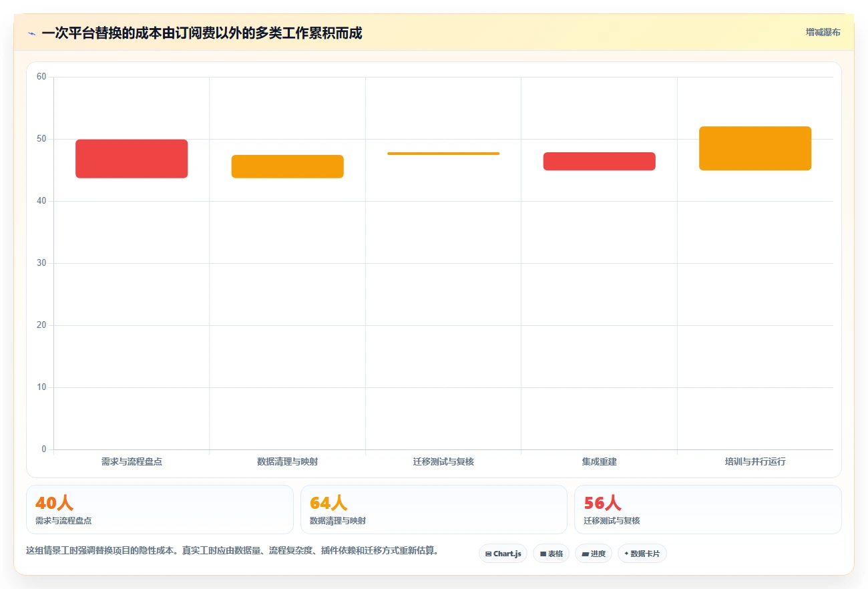Click the chart title 一次平台替换的成本

pyautogui.click(x=202, y=33)
